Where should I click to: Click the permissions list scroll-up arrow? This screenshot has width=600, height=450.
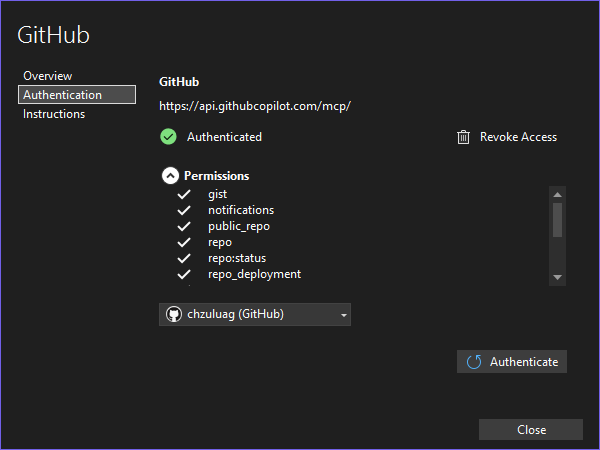coord(558,195)
